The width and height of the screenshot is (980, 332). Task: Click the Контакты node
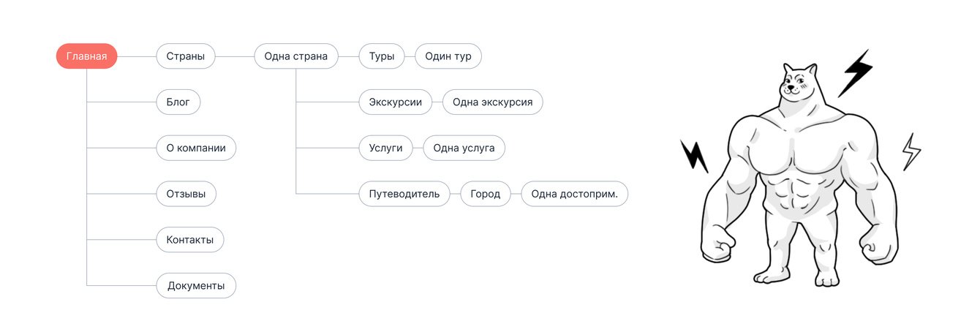(189, 239)
